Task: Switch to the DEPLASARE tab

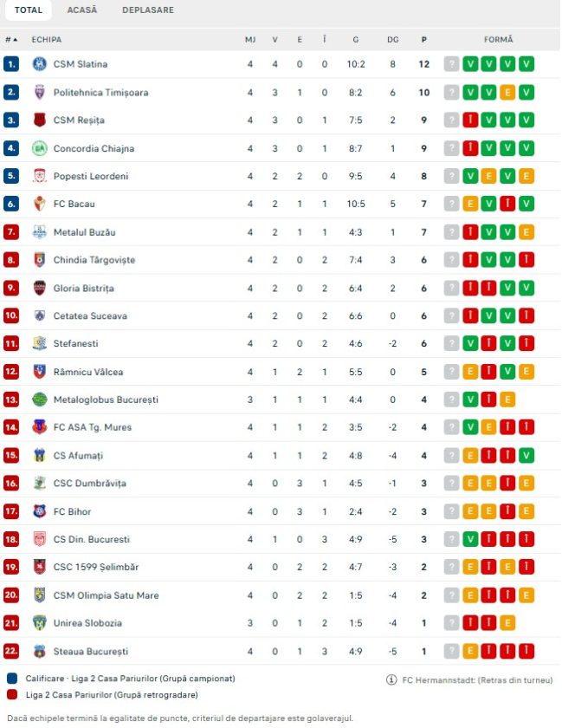Action: click(x=148, y=10)
